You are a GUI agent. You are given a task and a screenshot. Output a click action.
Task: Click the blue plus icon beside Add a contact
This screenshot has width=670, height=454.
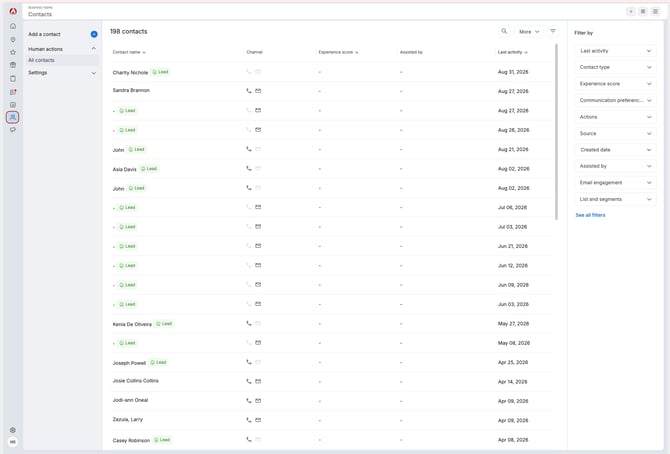click(x=94, y=34)
